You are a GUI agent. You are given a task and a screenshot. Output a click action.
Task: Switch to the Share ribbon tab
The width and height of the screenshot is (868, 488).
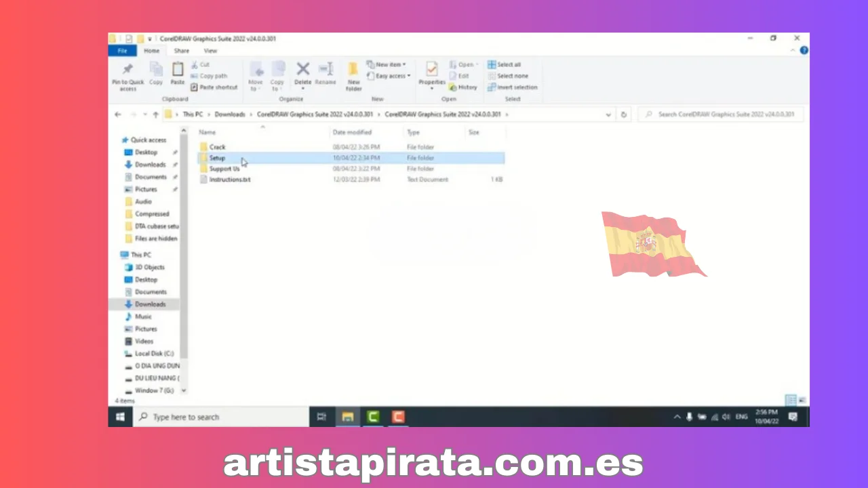tap(181, 51)
